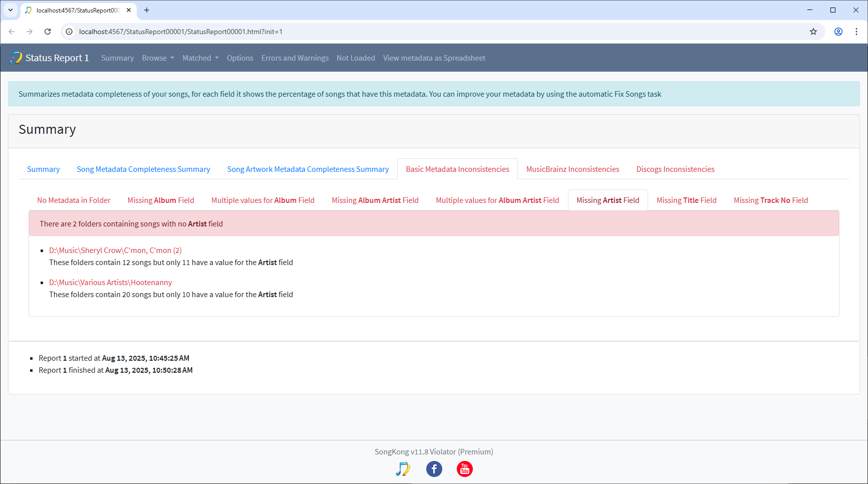Open Not Loaded page
Image resolution: width=868 pixels, height=484 pixels.
(x=356, y=58)
